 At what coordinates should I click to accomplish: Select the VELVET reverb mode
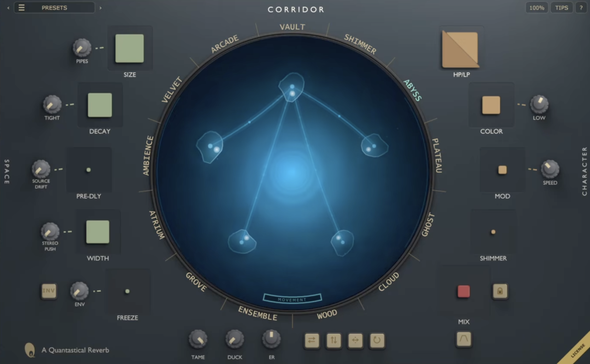click(172, 90)
